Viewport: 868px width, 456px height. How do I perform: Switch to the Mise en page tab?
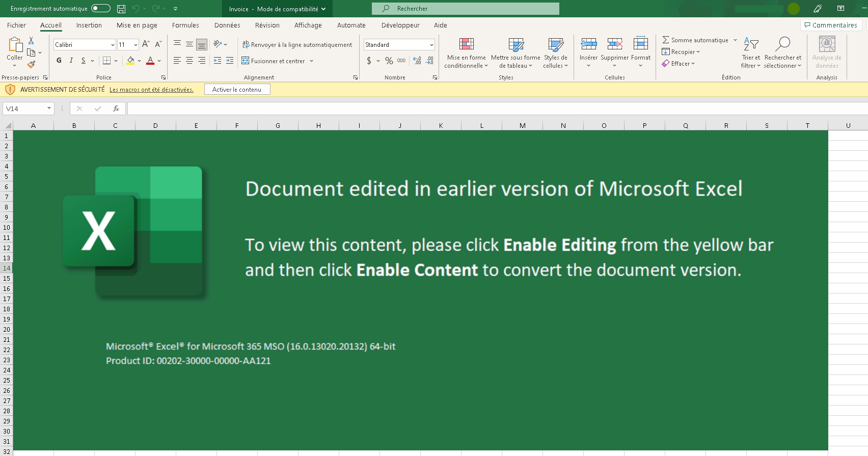[137, 25]
